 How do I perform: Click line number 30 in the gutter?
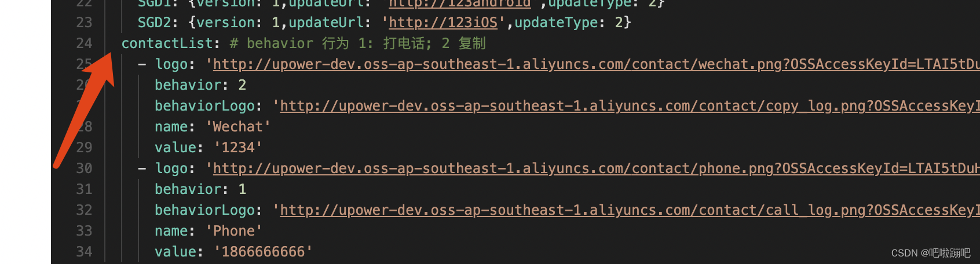[x=84, y=168]
